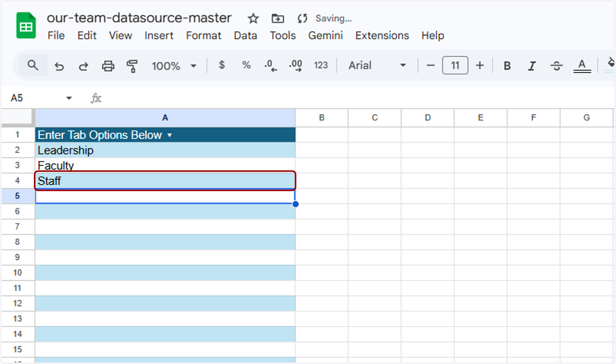This screenshot has width=616, height=364.
Task: Check the Saving status indicator
Action: [x=324, y=18]
